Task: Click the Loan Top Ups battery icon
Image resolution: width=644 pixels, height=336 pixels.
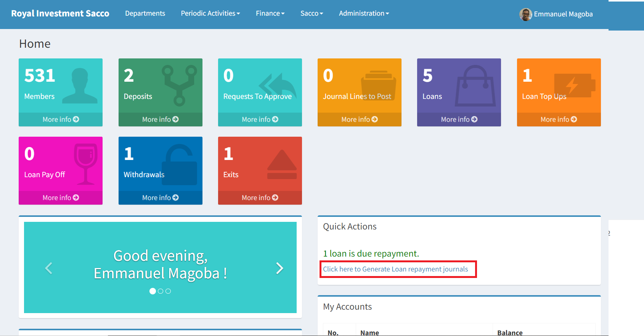Action: [575, 86]
